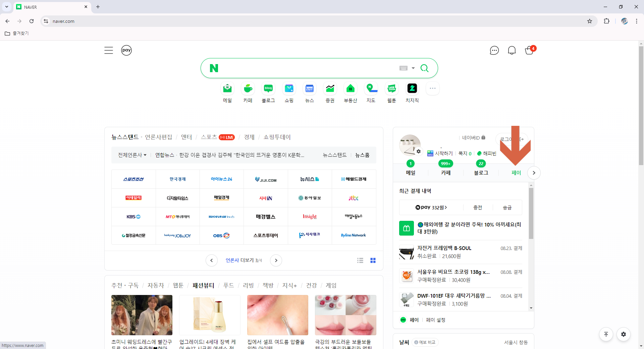The width and height of the screenshot is (644, 349).
Task: Select the 스포츠 LIVE tab
Action: [x=218, y=137]
